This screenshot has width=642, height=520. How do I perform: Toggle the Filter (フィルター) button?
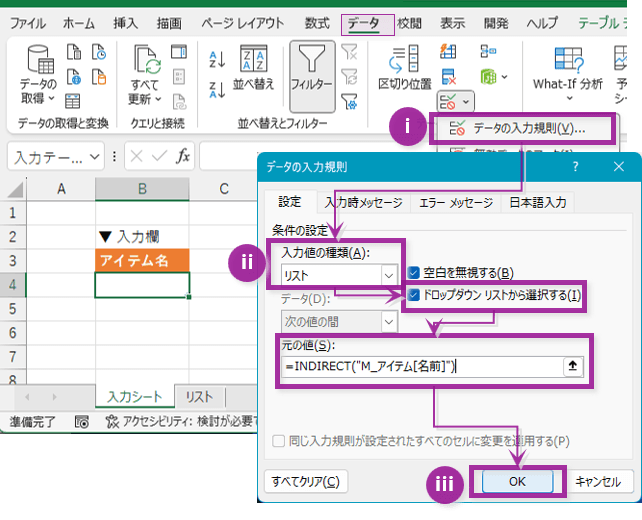(312, 76)
